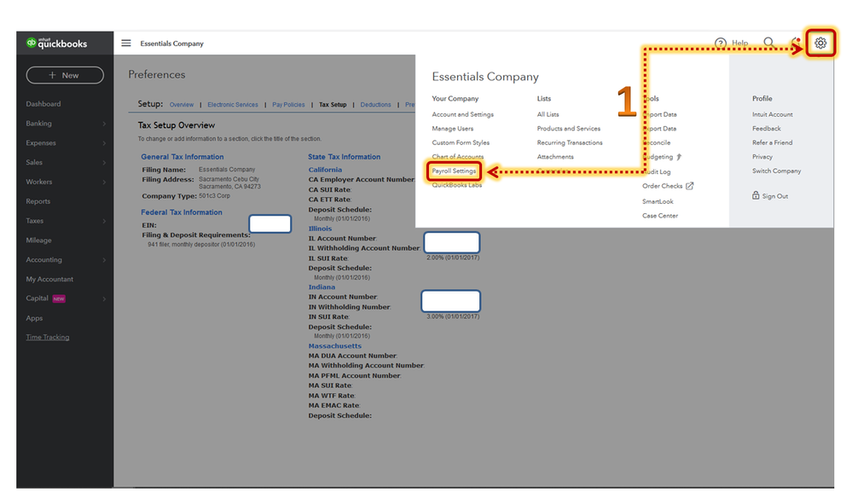Click the California state link
852x504 pixels.
[326, 170]
